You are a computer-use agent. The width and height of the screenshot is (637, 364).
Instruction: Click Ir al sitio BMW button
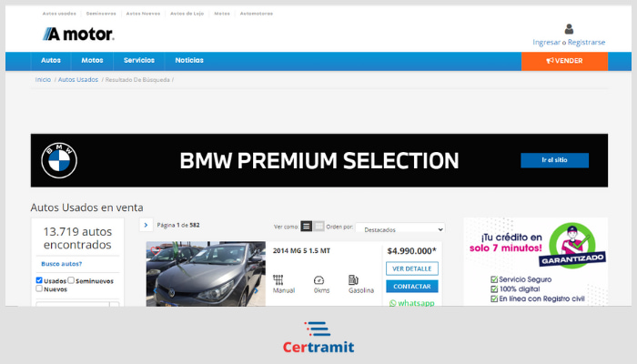pos(554,160)
